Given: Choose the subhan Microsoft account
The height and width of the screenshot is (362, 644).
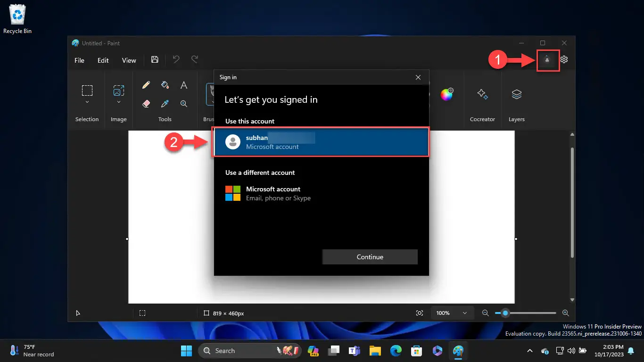Looking at the screenshot, I should click(322, 142).
